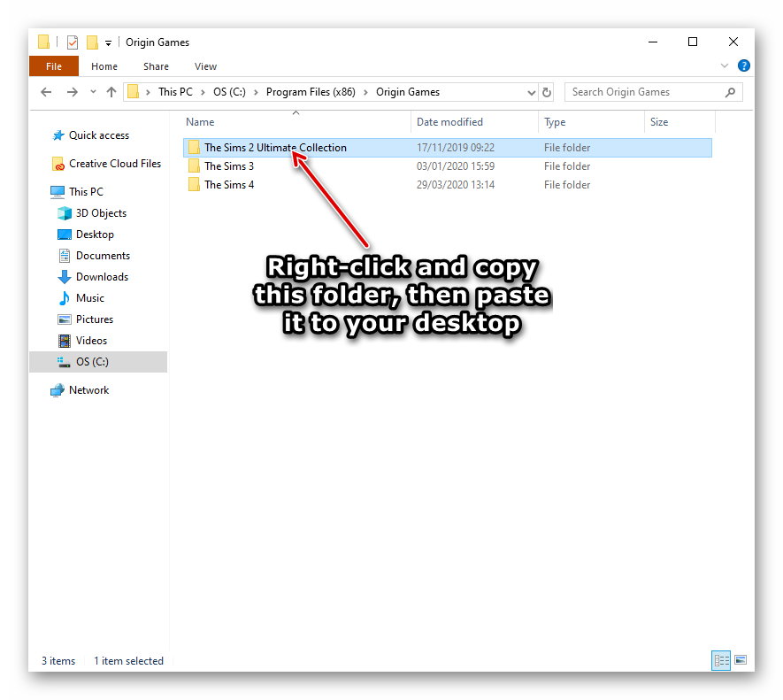This screenshot has width=783, height=700.
Task: Open Pictures in the sidebar
Action: (x=95, y=319)
